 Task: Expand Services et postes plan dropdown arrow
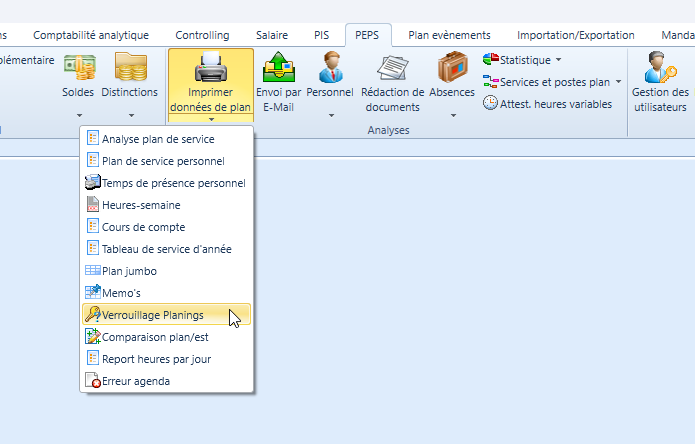(x=618, y=82)
